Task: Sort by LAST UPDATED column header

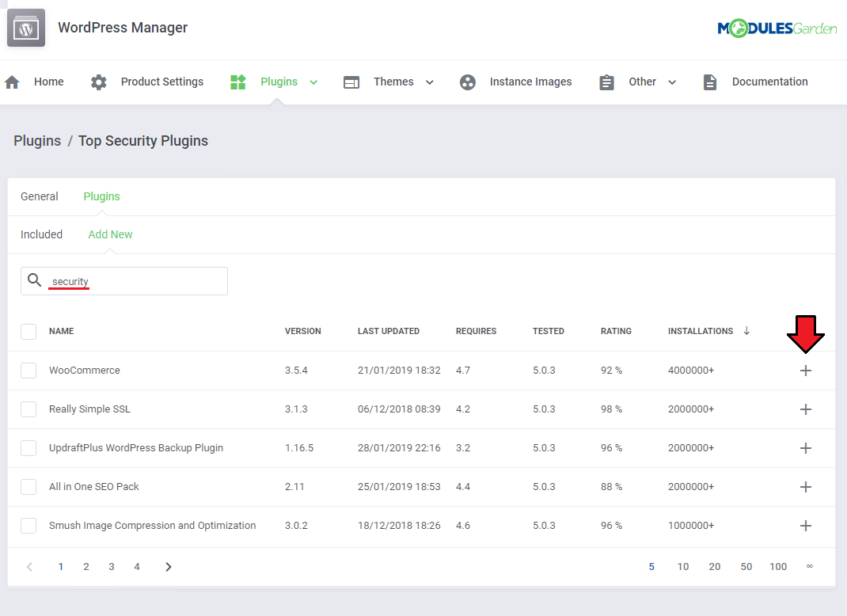Action: [389, 331]
